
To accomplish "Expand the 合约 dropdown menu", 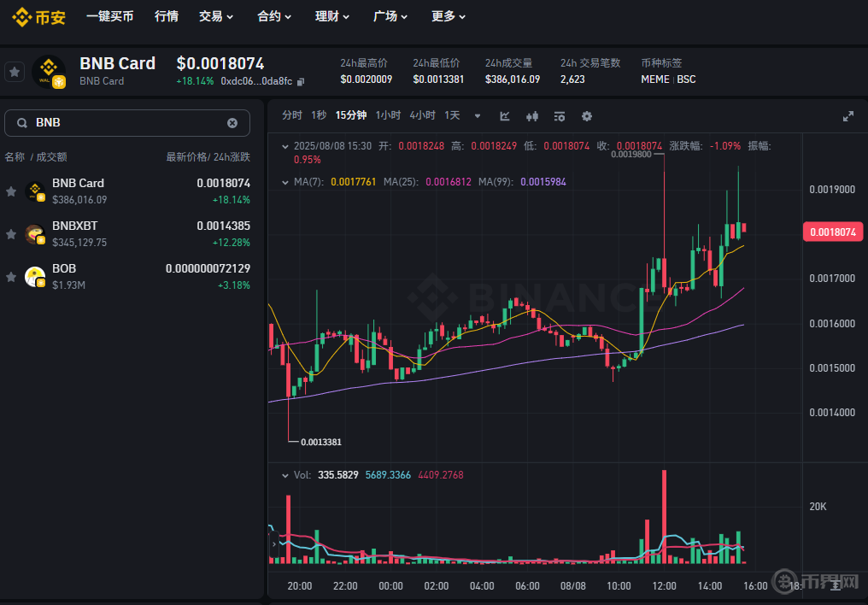I will [274, 16].
